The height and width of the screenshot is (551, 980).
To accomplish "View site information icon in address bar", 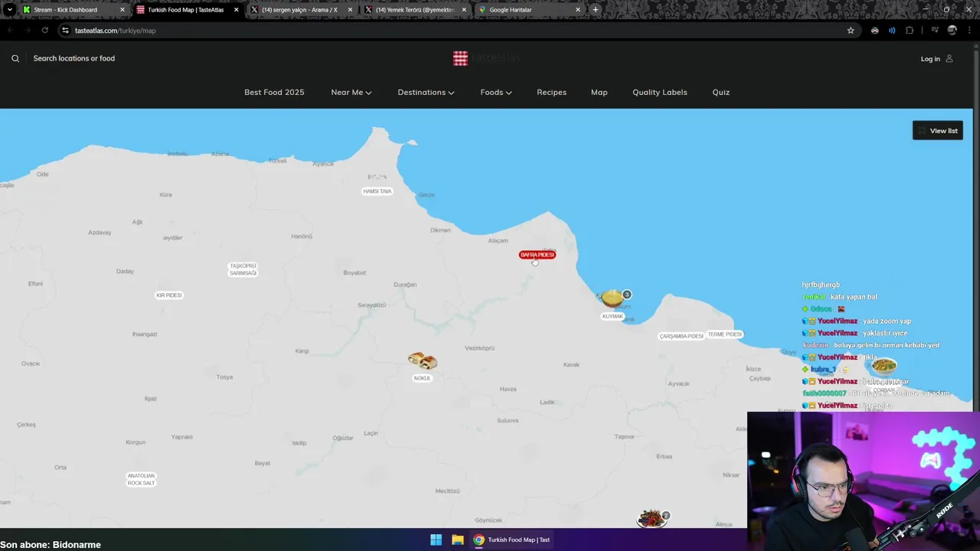I will (x=66, y=31).
